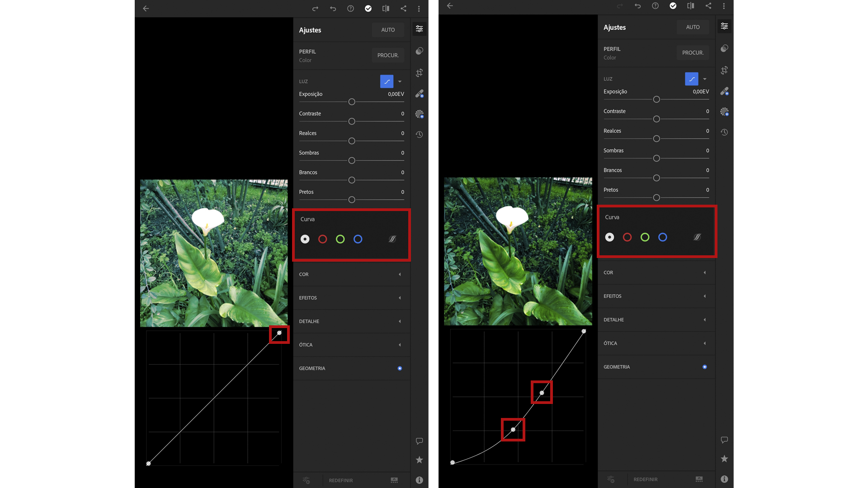Click top-right curve point in left screenshot

[279, 333]
